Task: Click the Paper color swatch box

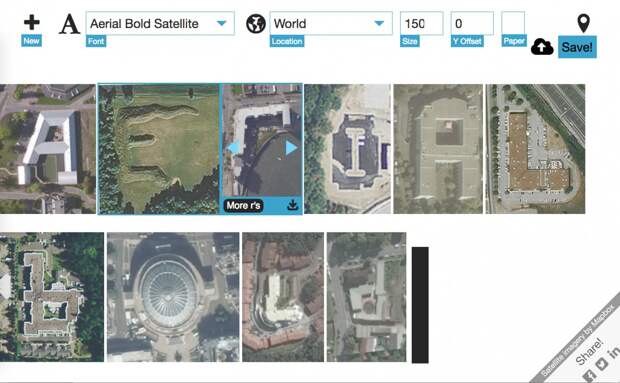Action: tap(513, 23)
